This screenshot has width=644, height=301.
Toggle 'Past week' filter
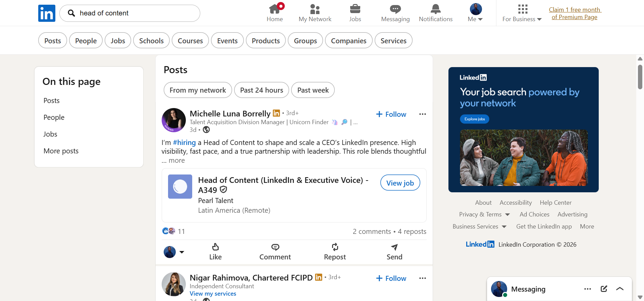pyautogui.click(x=313, y=90)
